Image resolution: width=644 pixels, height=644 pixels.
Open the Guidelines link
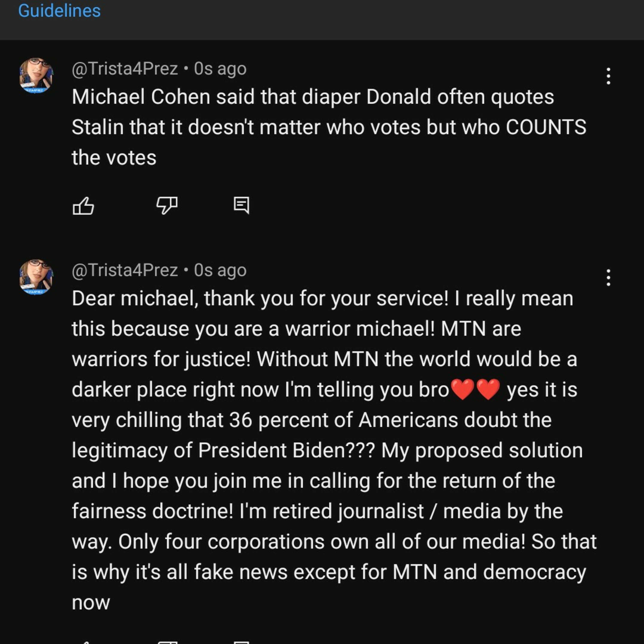[59, 11]
